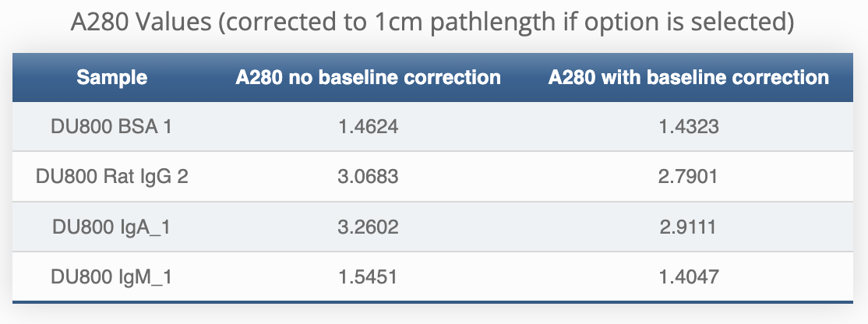Click the value 3.0683 in the table
This screenshot has height=324, width=868.
[x=369, y=177]
